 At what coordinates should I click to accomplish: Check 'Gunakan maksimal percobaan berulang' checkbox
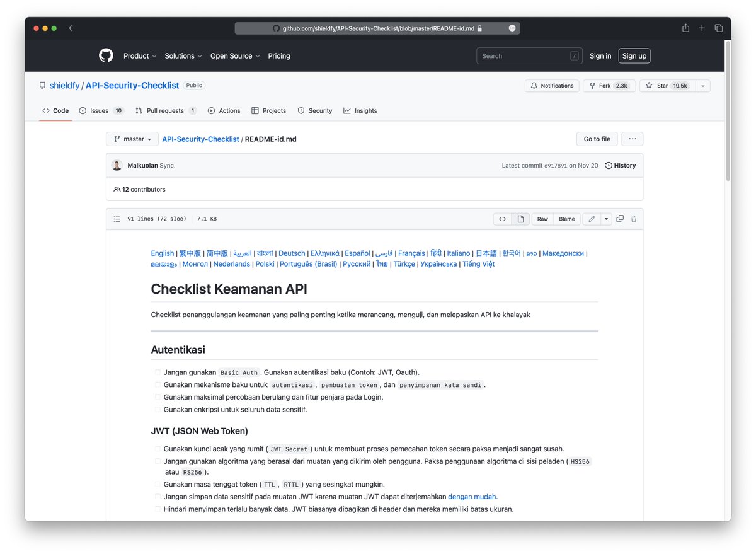pyautogui.click(x=158, y=397)
